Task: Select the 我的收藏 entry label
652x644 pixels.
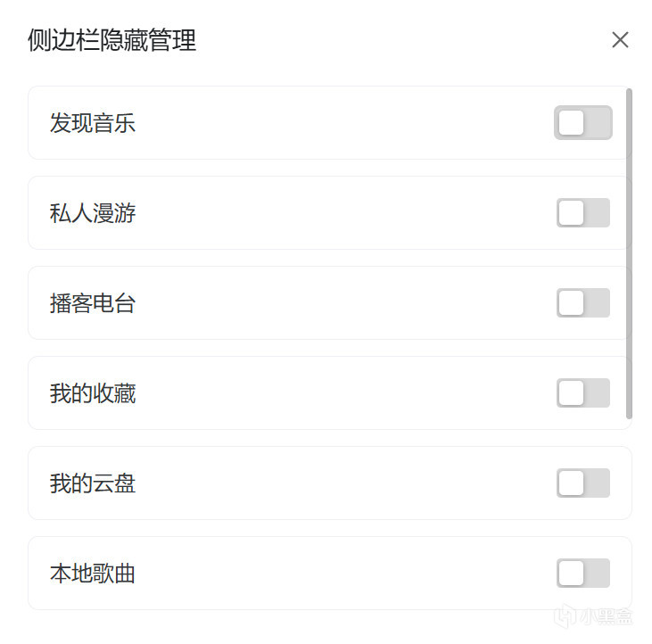Action: [93, 393]
